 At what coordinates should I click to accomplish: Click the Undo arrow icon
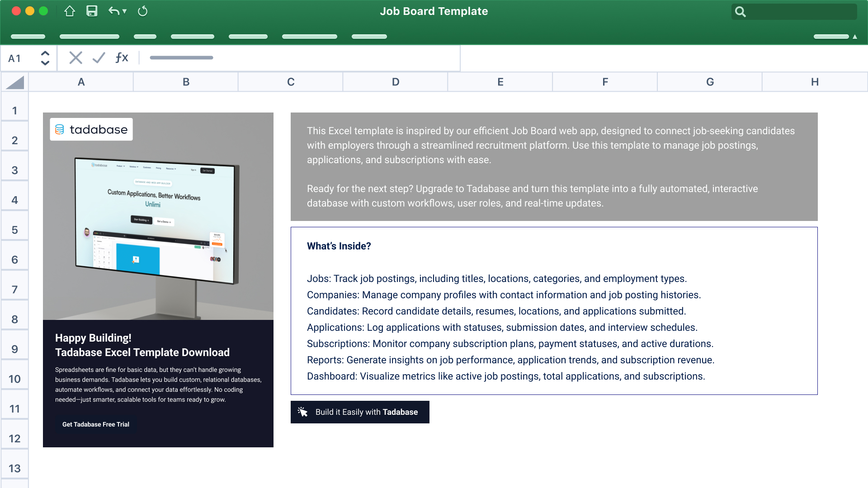(113, 11)
